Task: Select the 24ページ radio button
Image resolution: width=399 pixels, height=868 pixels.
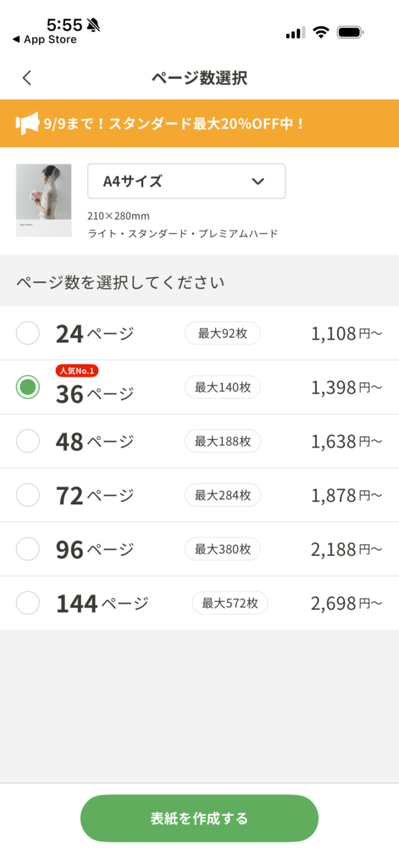Action: [28, 333]
